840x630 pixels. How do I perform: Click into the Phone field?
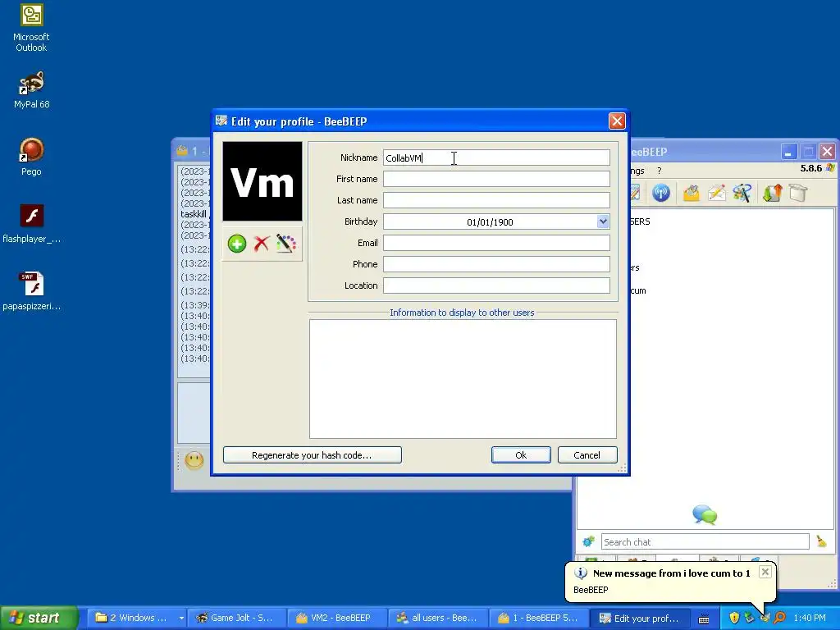click(x=496, y=264)
